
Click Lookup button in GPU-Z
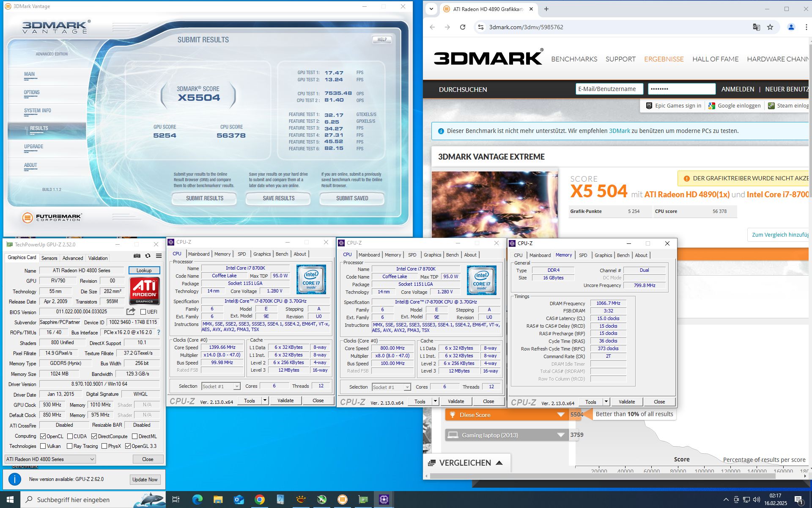click(x=144, y=271)
